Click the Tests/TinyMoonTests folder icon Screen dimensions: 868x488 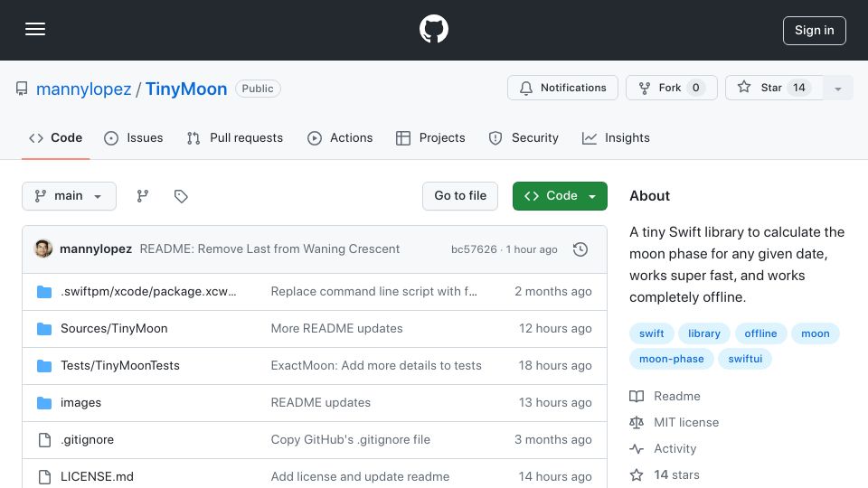point(44,366)
